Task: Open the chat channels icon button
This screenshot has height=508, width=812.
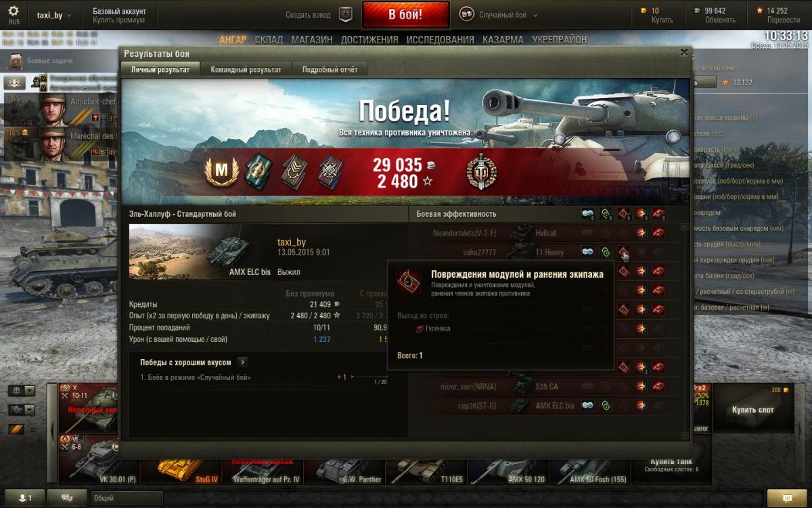Action: click(67, 498)
